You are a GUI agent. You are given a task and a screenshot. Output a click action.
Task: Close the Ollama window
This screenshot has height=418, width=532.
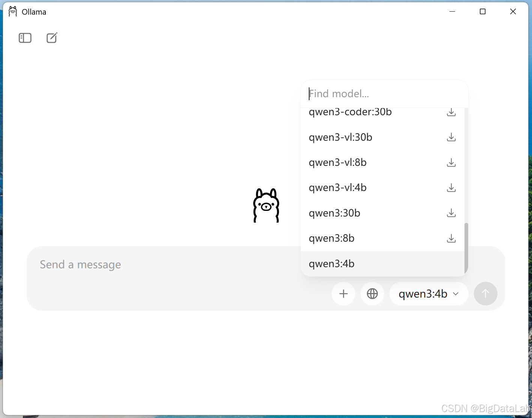point(513,12)
